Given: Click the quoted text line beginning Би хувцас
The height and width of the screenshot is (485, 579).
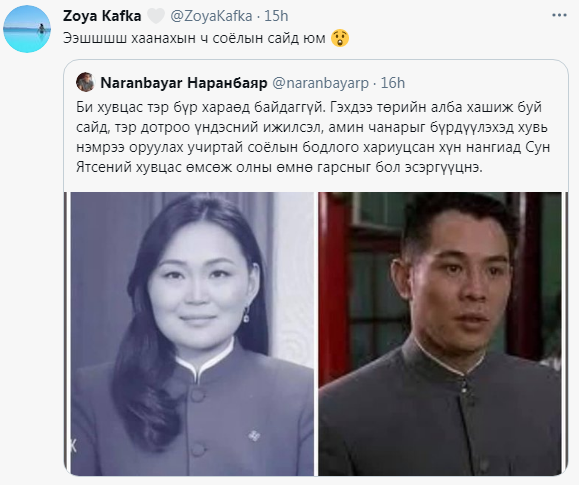Looking at the screenshot, I should click(309, 107).
